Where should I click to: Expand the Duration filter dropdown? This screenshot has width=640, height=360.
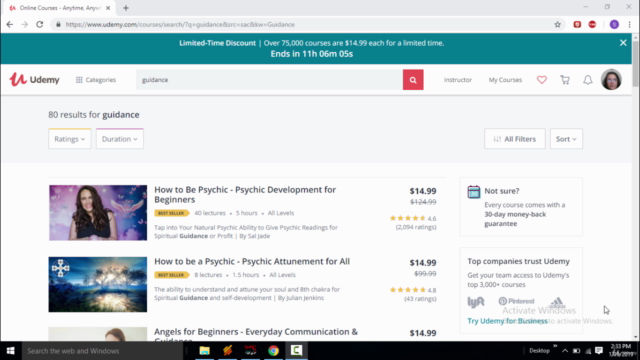click(120, 139)
